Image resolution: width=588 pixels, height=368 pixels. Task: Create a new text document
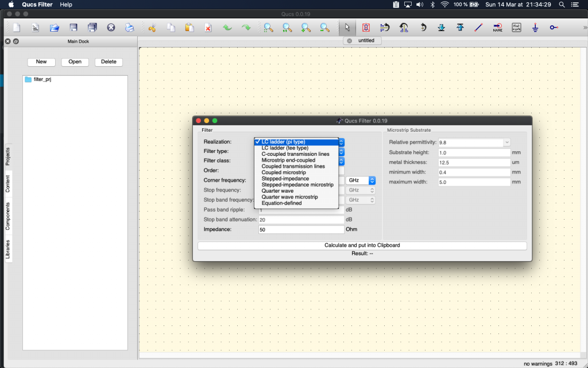35,28
